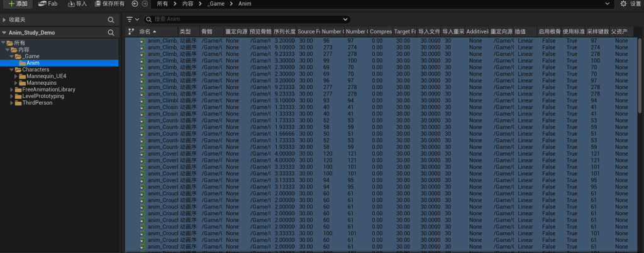Expand the ThirdPerson folder arrow
The height and width of the screenshot is (253, 644).
click(x=12, y=102)
